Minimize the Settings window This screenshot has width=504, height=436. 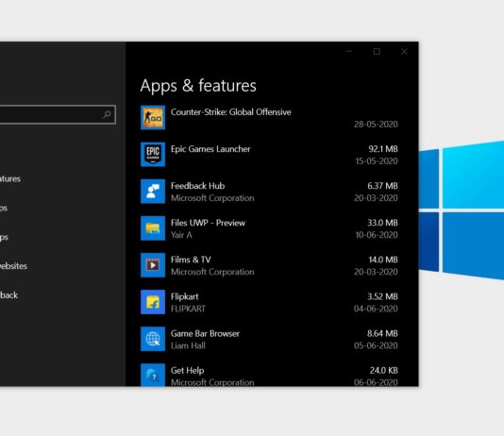(349, 51)
